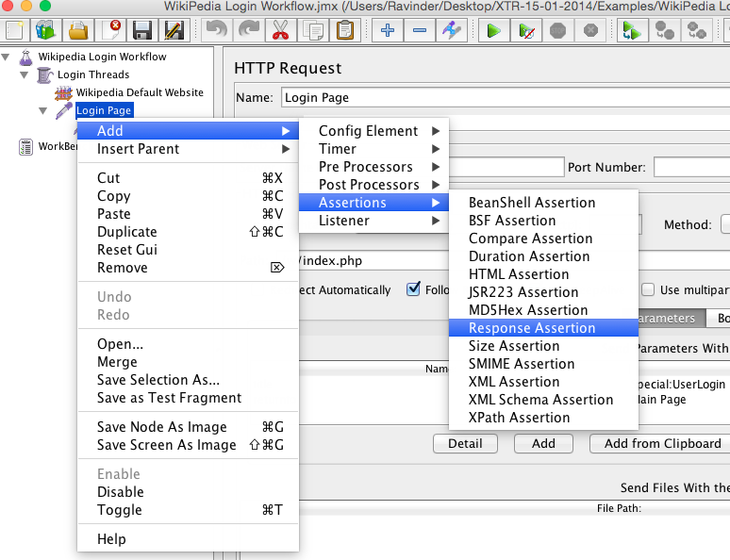Choose Response Assertion from the list

(x=543, y=328)
